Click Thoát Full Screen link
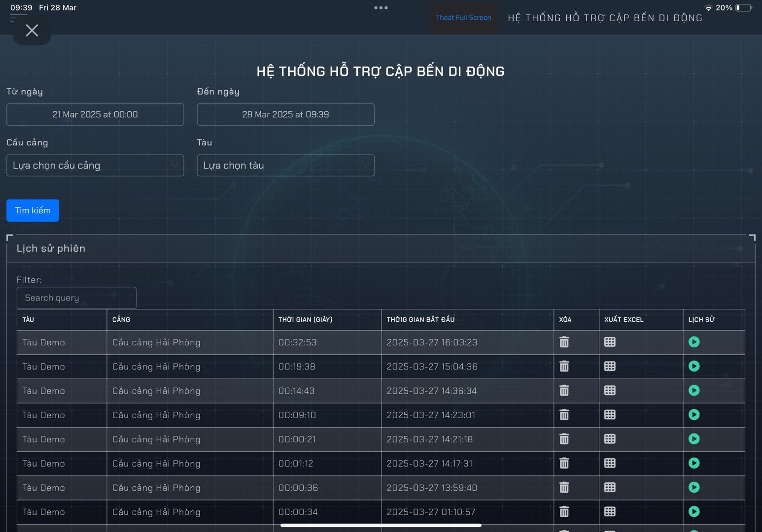This screenshot has height=532, width=762. pos(463,18)
